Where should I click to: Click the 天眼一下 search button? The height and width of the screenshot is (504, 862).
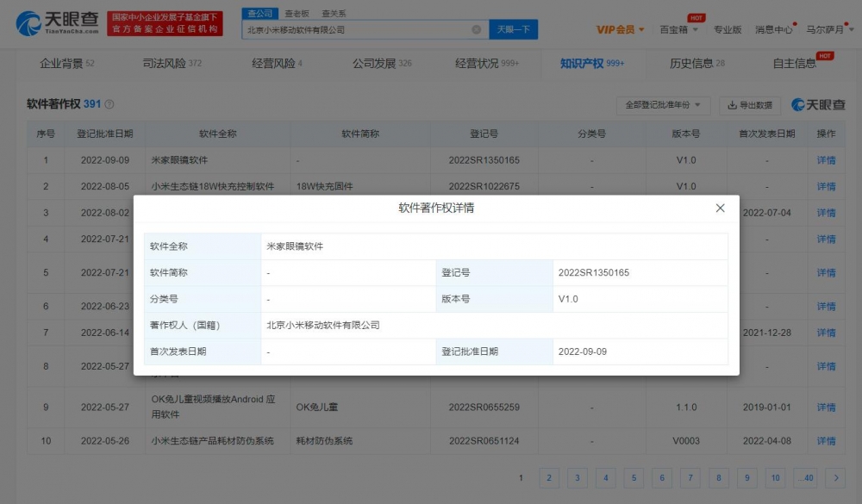[514, 29]
